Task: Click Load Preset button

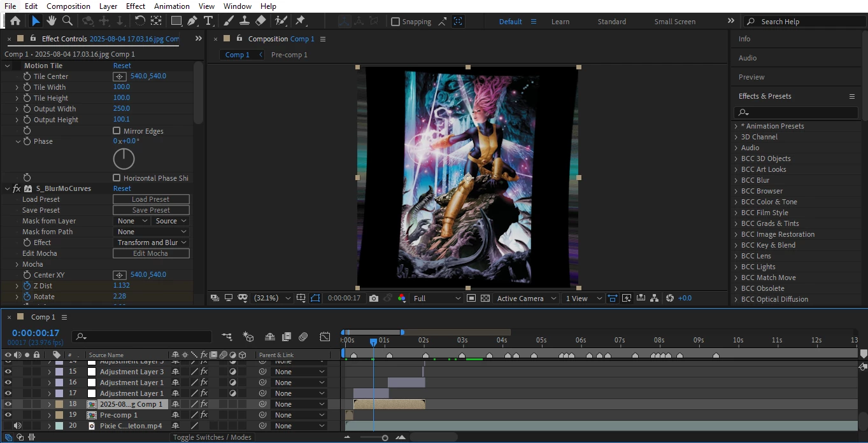Action: pyautogui.click(x=151, y=199)
